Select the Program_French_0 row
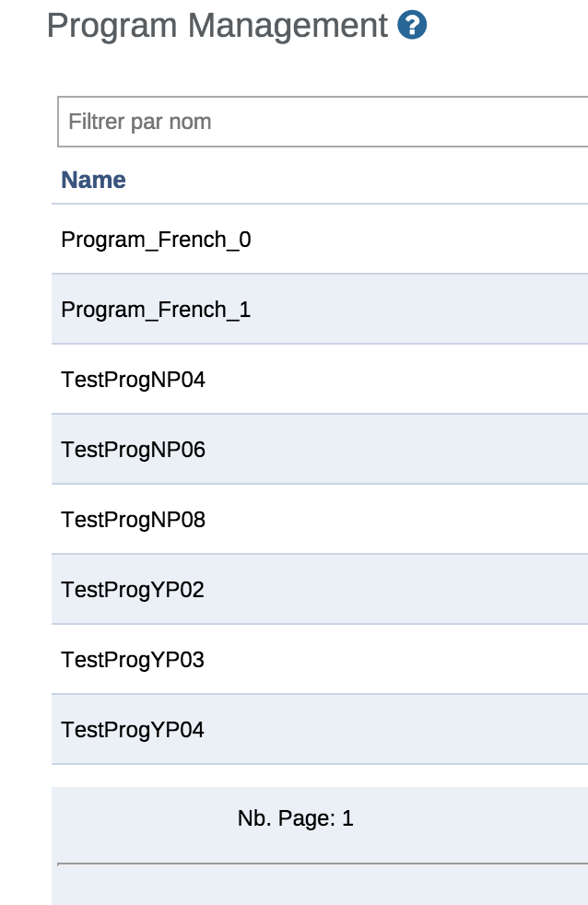This screenshot has height=905, width=588. coord(156,240)
